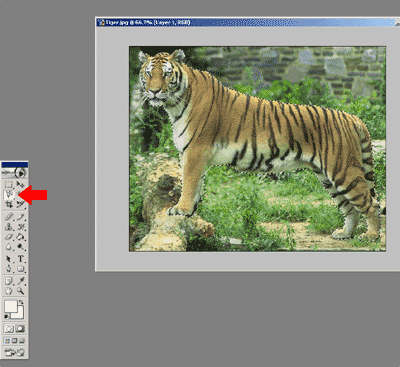The height and width of the screenshot is (367, 400).
Task: Select the Eraser tool
Action: pyautogui.click(x=9, y=237)
